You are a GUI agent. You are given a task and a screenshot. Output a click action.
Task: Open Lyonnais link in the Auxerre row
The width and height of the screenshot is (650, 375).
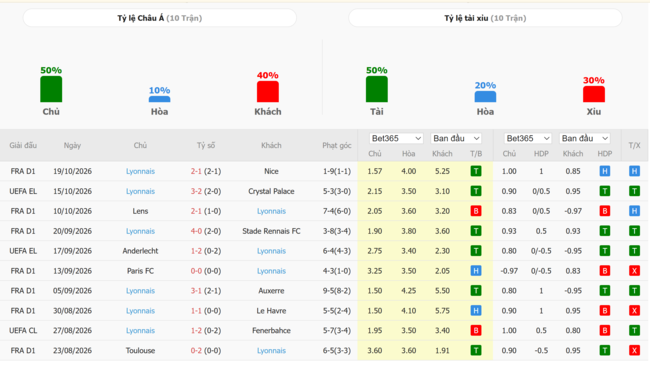tap(140, 290)
